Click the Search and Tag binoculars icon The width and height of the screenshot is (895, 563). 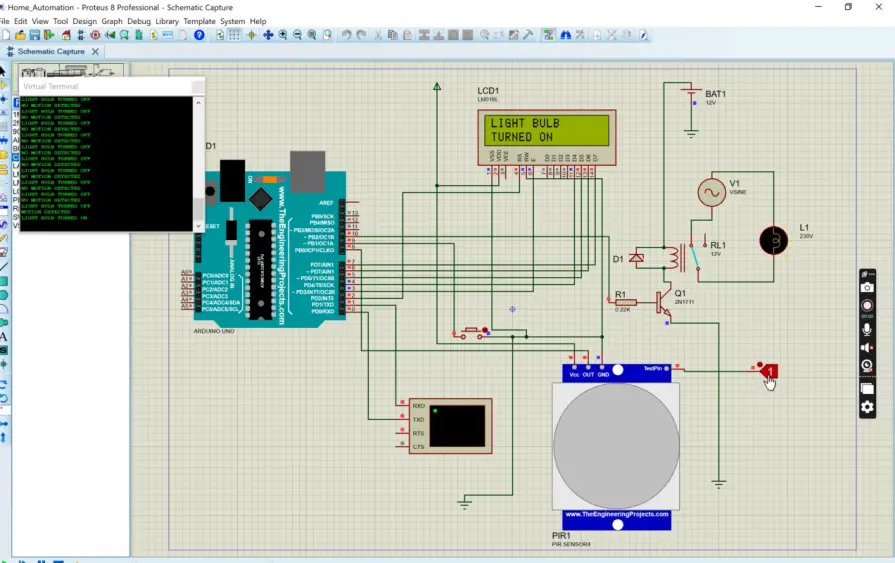click(x=565, y=35)
